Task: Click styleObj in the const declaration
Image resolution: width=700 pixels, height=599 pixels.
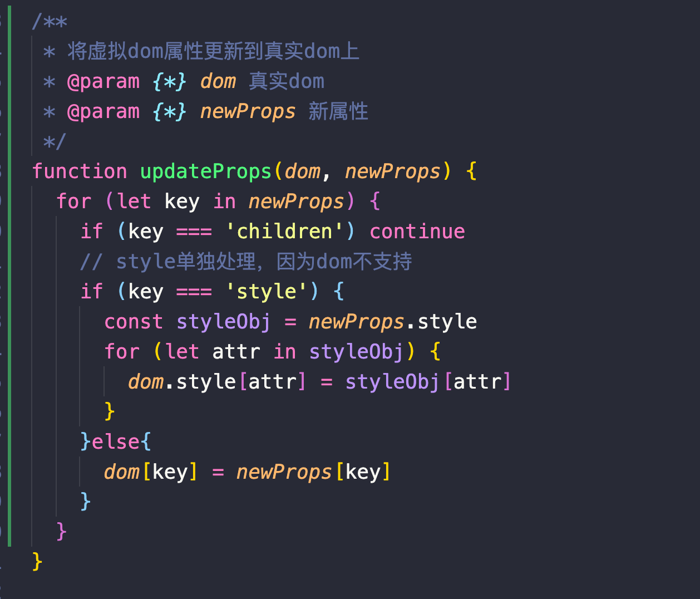Action: click(224, 322)
